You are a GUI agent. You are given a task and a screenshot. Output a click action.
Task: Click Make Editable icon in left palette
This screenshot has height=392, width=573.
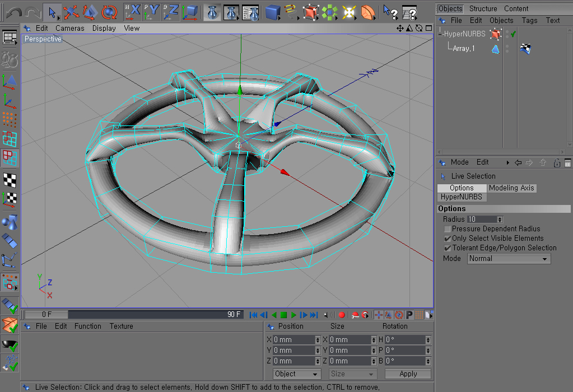click(x=10, y=59)
